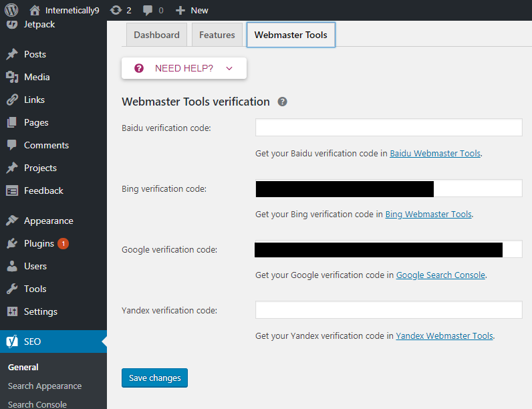Click the Settings sliders icon
This screenshot has height=409, width=532.
point(12,311)
